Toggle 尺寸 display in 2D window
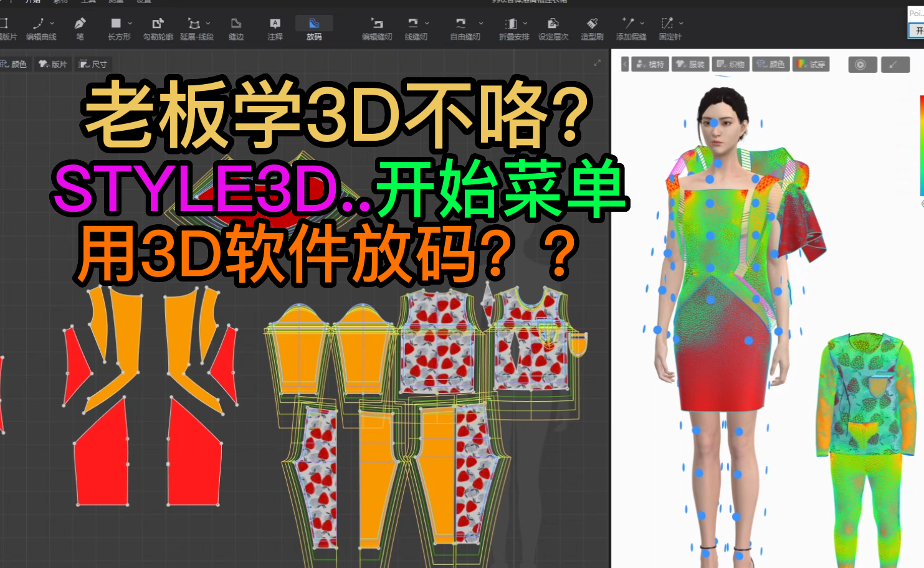The height and width of the screenshot is (568, 924). click(x=93, y=64)
